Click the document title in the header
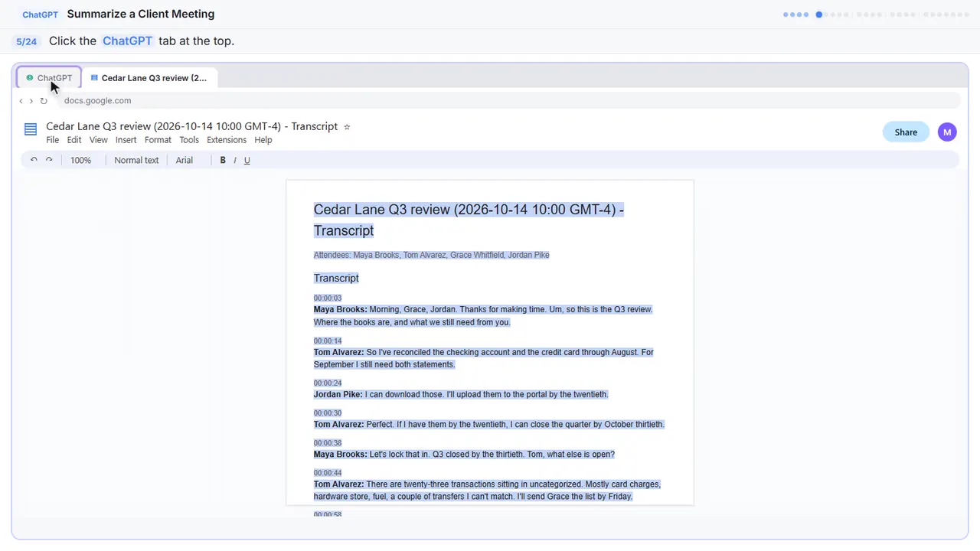The width and height of the screenshot is (980, 551). coord(191,126)
